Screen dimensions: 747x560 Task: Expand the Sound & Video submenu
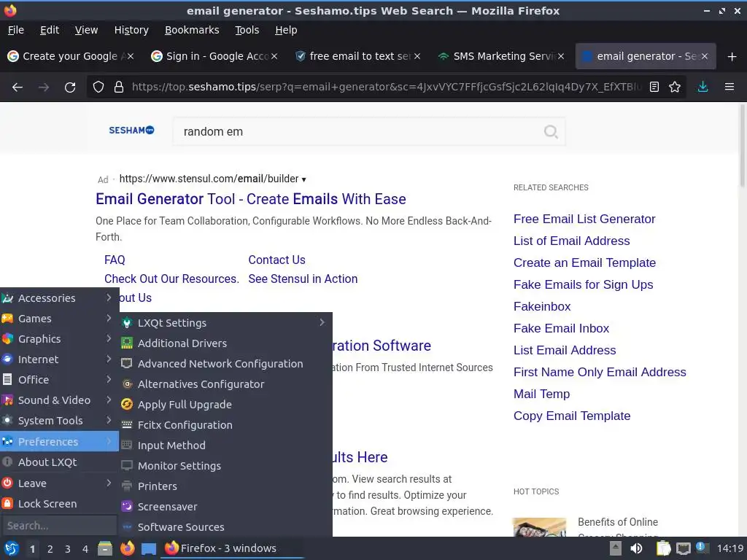tap(59, 400)
